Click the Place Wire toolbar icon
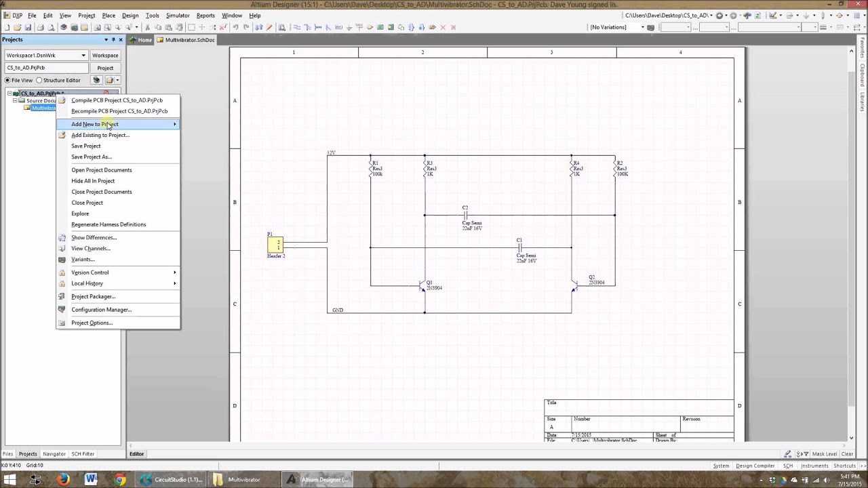The width and height of the screenshot is (868, 488). pos(297,27)
